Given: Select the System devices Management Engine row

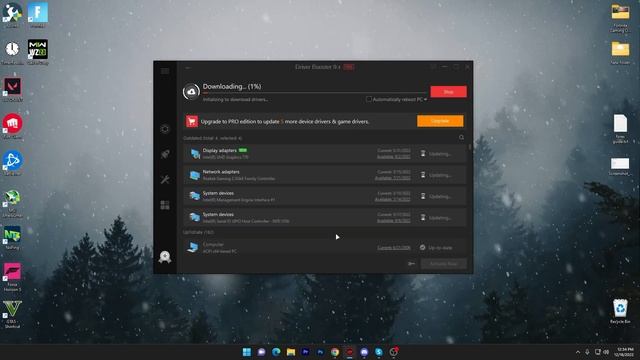Looking at the screenshot, I should pos(324,196).
